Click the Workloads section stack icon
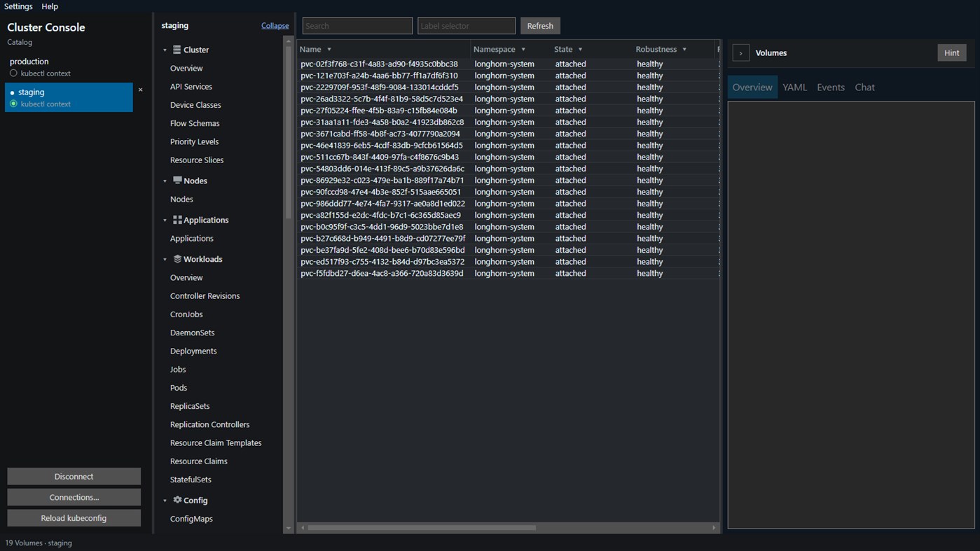 177,259
